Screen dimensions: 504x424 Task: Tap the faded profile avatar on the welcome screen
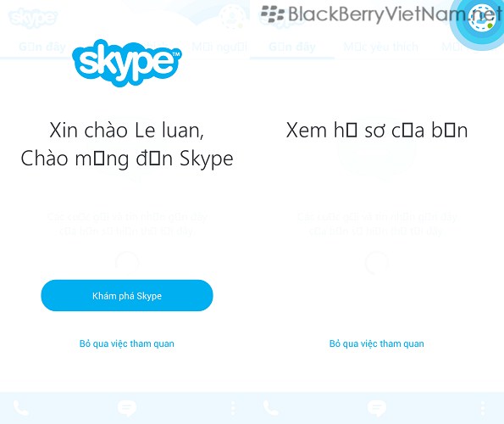click(232, 15)
